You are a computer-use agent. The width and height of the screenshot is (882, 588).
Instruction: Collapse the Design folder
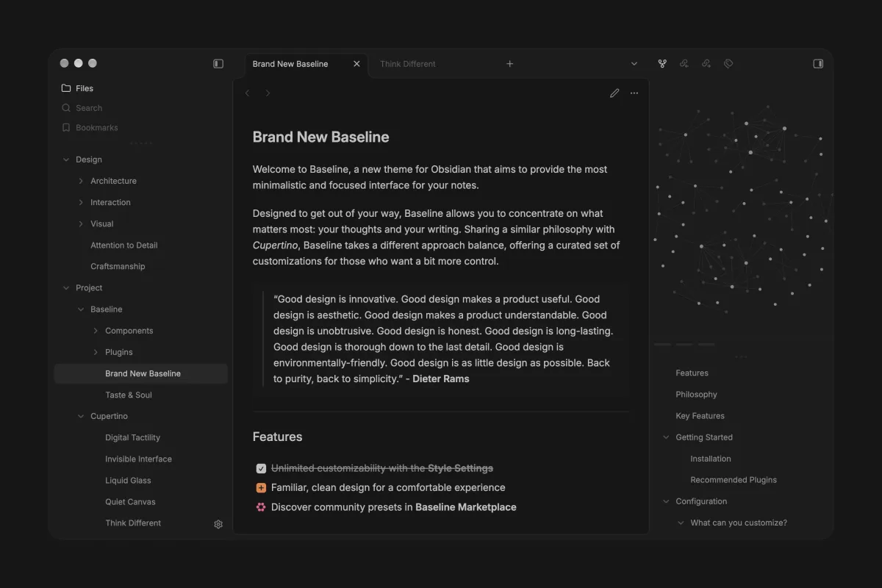pyautogui.click(x=66, y=159)
